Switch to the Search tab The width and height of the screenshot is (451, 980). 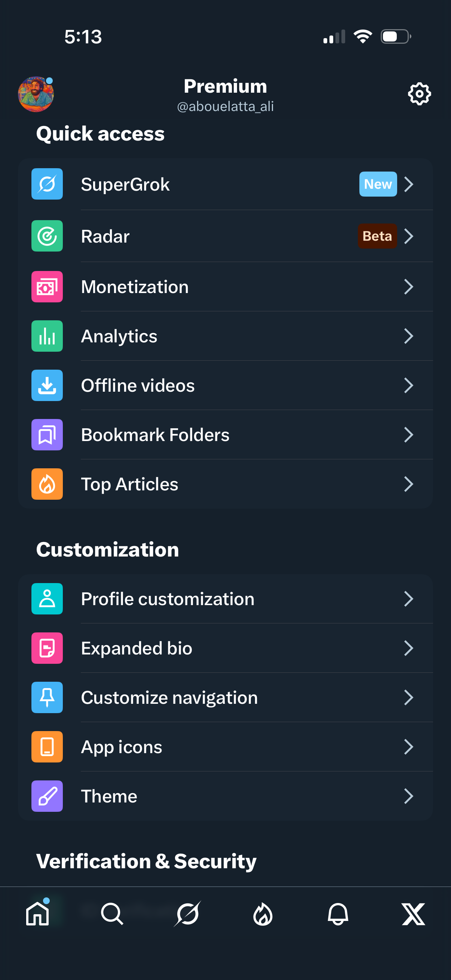(112, 914)
